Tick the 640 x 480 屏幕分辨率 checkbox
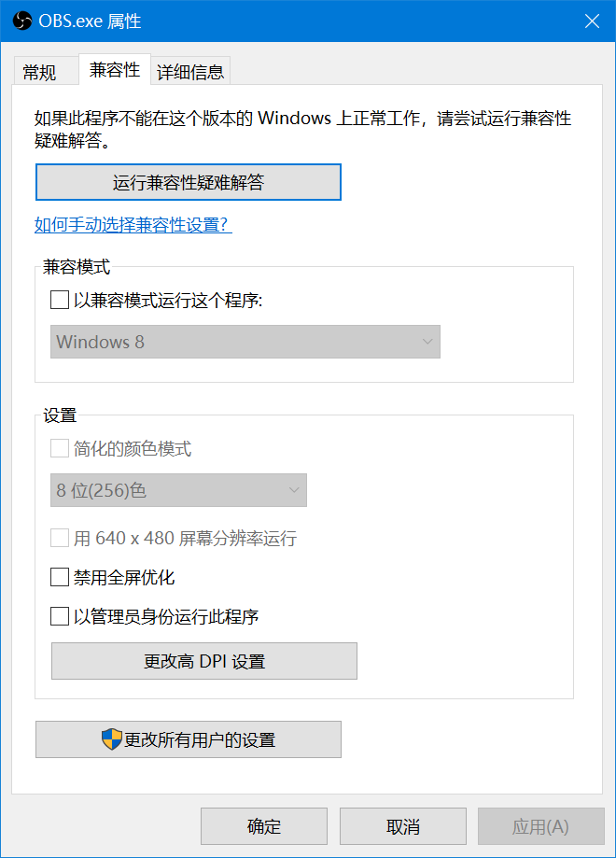This screenshot has height=858, width=616. tap(60, 539)
